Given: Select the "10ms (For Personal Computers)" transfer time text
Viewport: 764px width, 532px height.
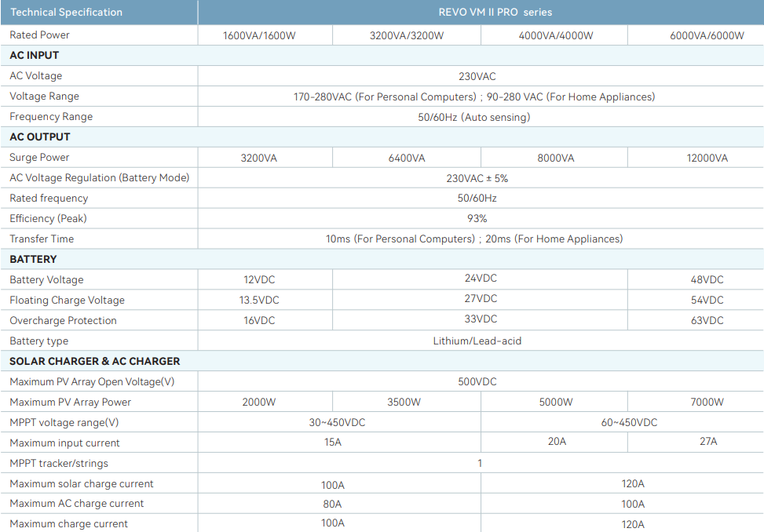Looking at the screenshot, I should (x=400, y=239).
